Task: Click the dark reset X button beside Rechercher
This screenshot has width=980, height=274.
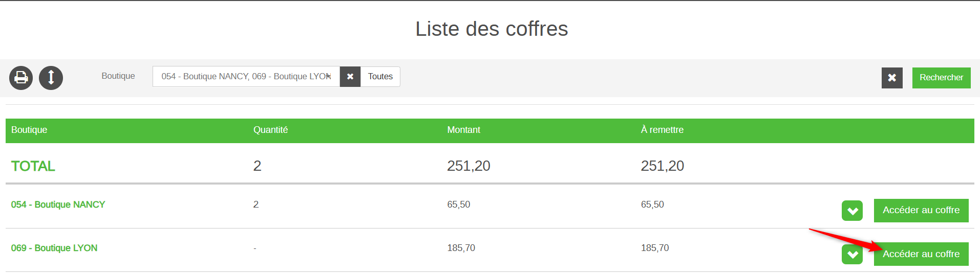Action: pyautogui.click(x=892, y=78)
